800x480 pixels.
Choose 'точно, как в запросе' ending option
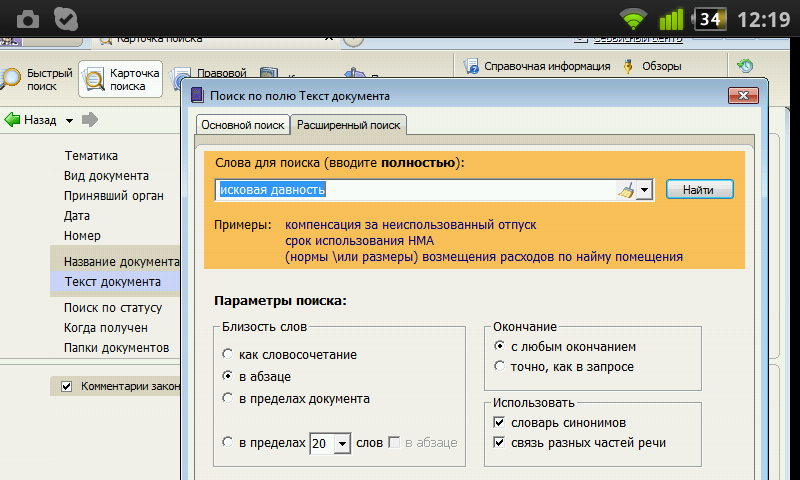(x=499, y=366)
